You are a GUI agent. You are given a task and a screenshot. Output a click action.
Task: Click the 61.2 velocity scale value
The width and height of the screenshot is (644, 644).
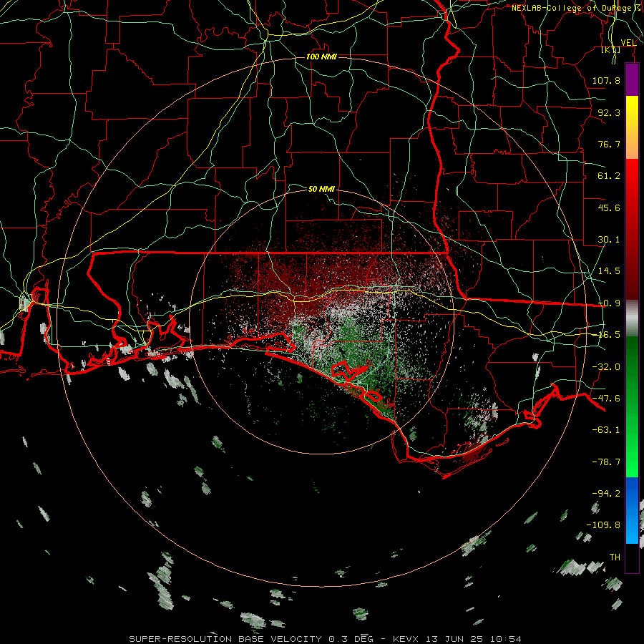coord(609,176)
